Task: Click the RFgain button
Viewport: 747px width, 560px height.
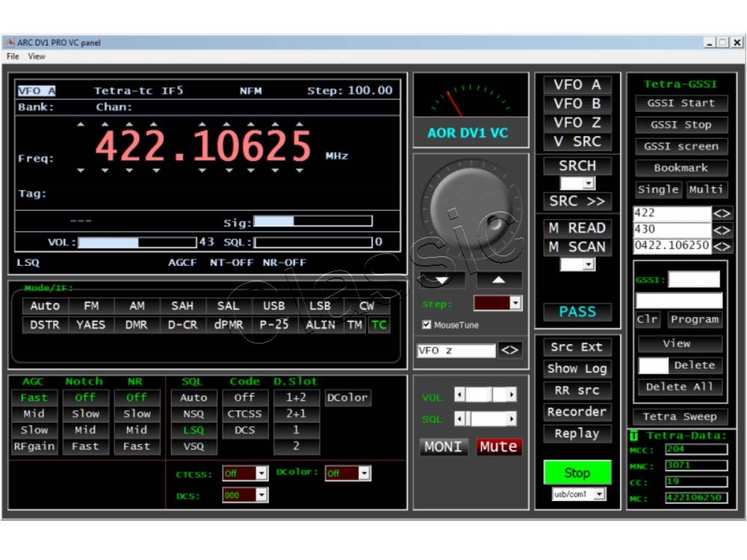Action: pos(34,447)
